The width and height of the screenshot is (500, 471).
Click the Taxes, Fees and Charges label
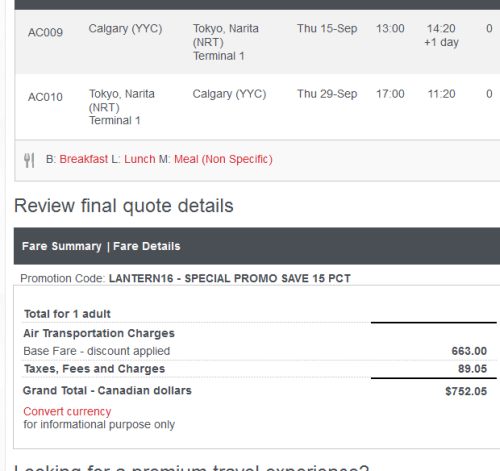[94, 369]
